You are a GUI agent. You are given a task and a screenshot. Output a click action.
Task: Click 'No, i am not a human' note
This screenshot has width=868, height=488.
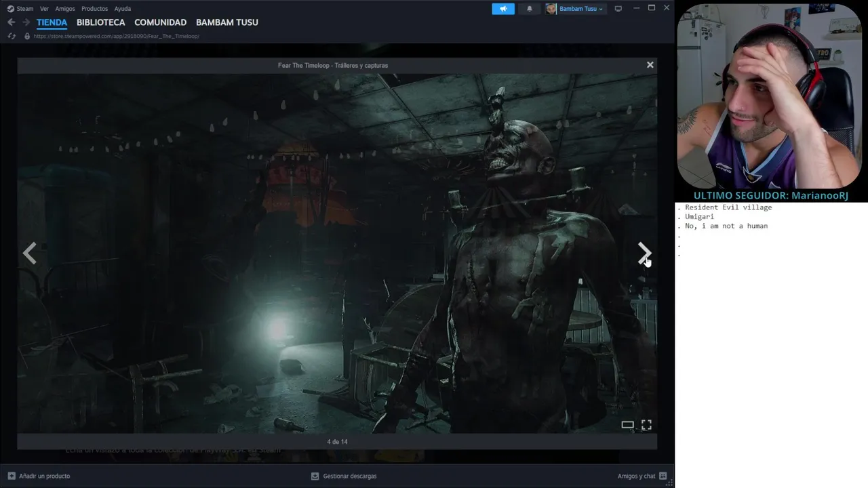pos(726,226)
